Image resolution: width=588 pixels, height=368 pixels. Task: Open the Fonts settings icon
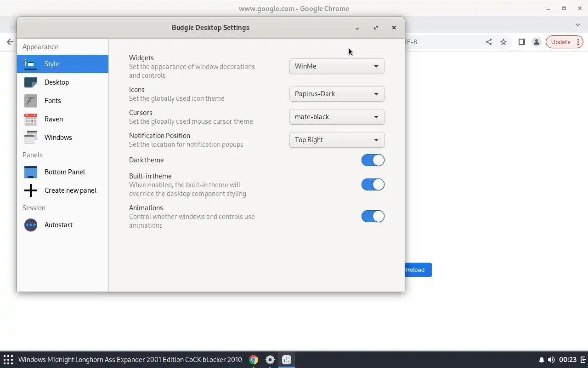(30, 101)
